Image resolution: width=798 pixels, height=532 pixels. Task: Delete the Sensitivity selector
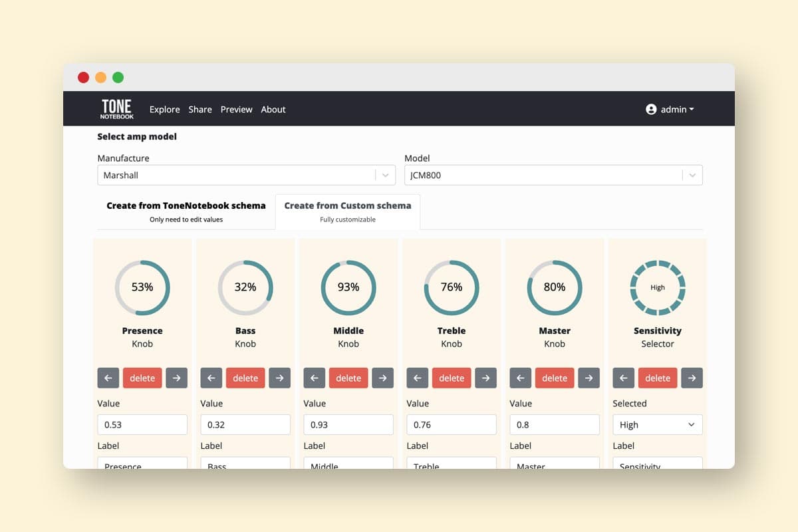tap(658, 378)
